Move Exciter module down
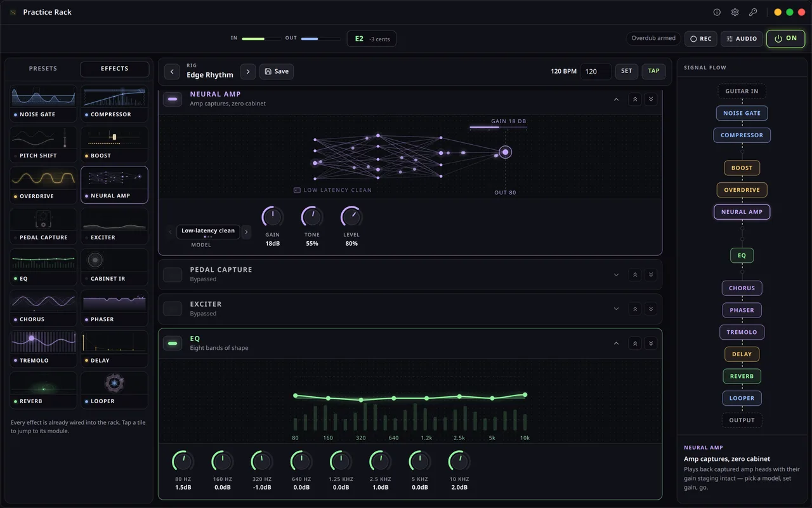 click(x=650, y=309)
